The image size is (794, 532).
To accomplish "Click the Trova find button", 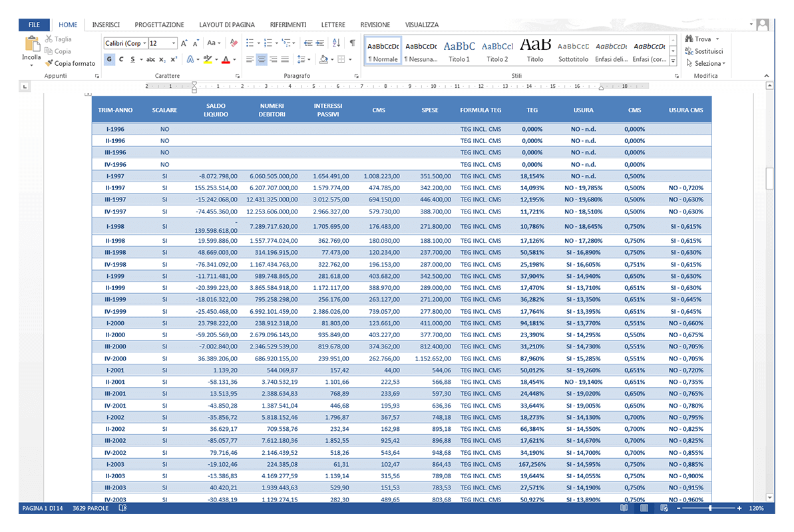I will [702, 39].
